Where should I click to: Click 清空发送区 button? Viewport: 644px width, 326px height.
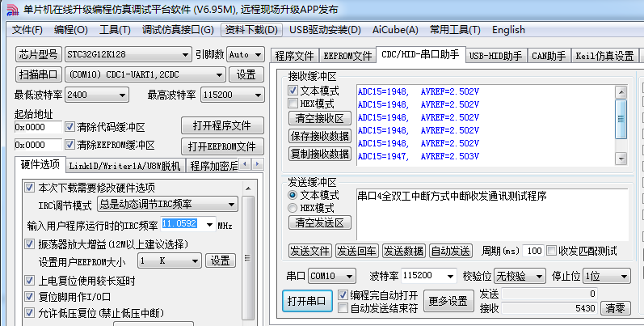tap(319, 222)
